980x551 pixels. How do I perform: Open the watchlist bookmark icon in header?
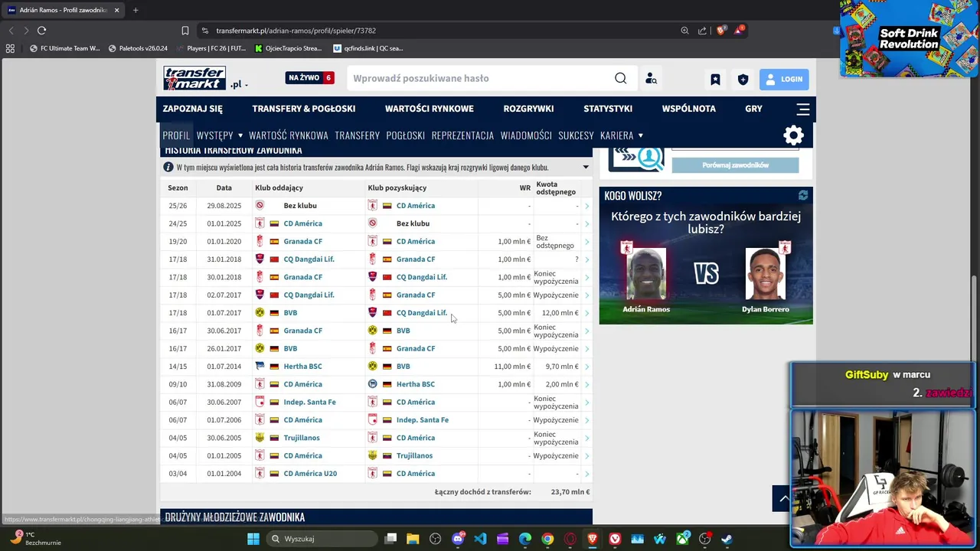[x=715, y=79]
